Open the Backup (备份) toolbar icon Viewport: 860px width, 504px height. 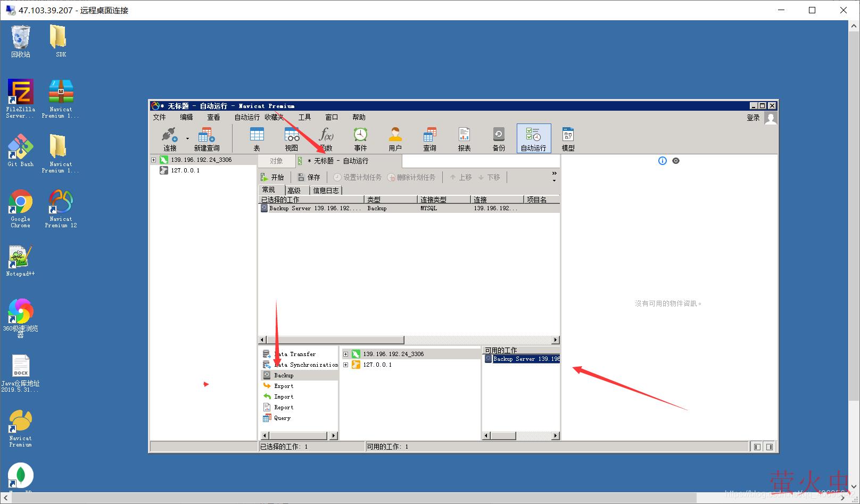pyautogui.click(x=499, y=139)
